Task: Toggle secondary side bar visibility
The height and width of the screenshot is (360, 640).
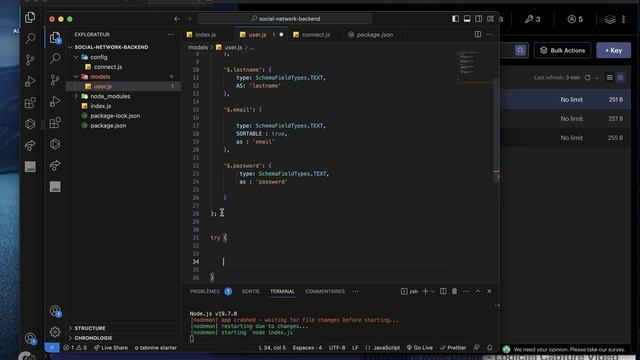Action: [x=478, y=19]
